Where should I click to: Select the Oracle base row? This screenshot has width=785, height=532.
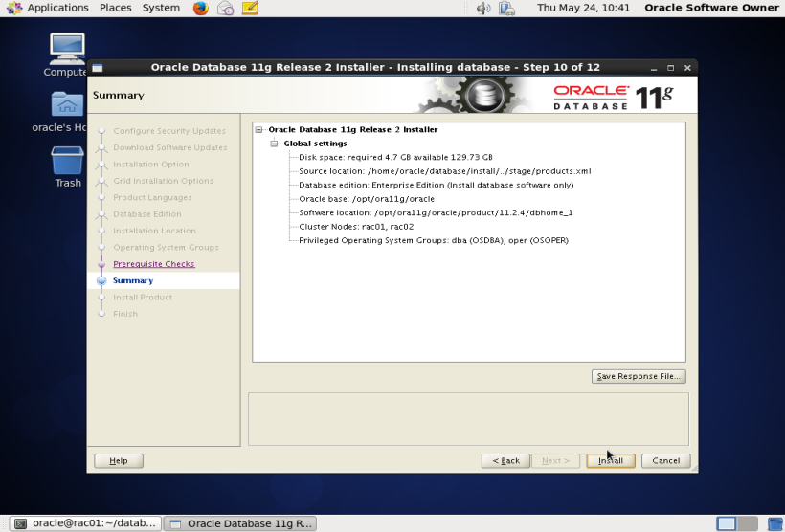tap(367, 199)
